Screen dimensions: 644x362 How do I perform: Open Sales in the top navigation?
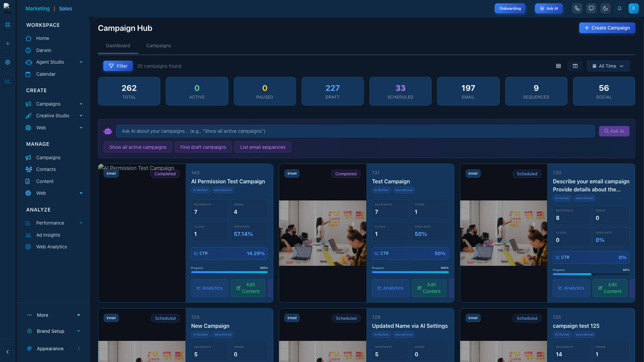[x=65, y=9]
